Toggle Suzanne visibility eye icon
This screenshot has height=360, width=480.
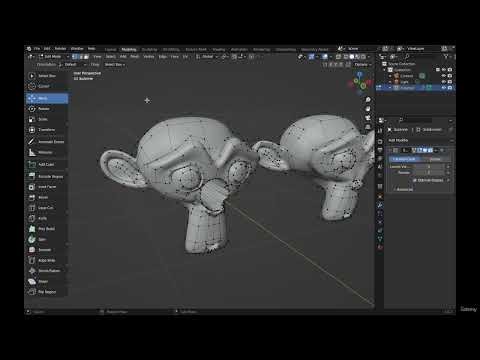point(444,88)
